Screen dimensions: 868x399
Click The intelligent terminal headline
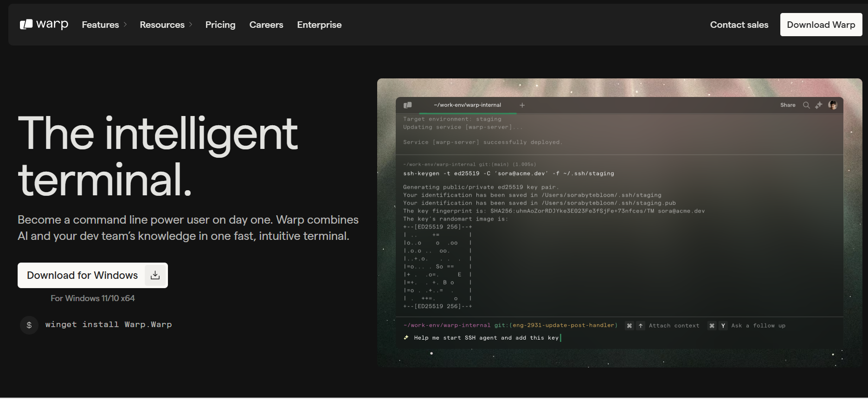[158, 157]
